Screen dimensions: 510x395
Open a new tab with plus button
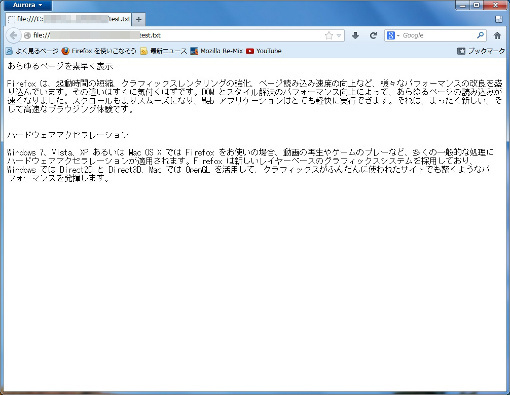point(139,20)
